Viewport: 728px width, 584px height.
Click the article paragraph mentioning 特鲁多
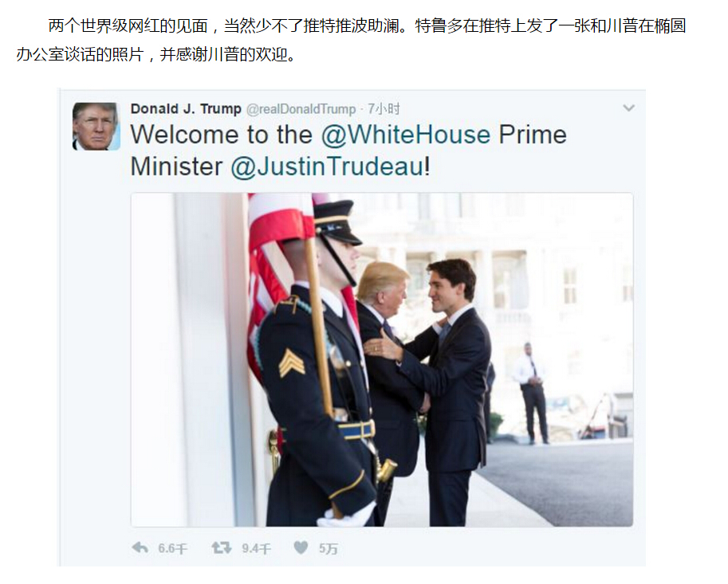[x=351, y=40]
